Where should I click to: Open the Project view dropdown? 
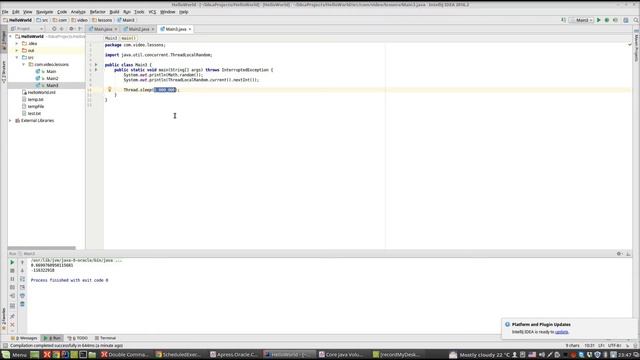[27, 29]
